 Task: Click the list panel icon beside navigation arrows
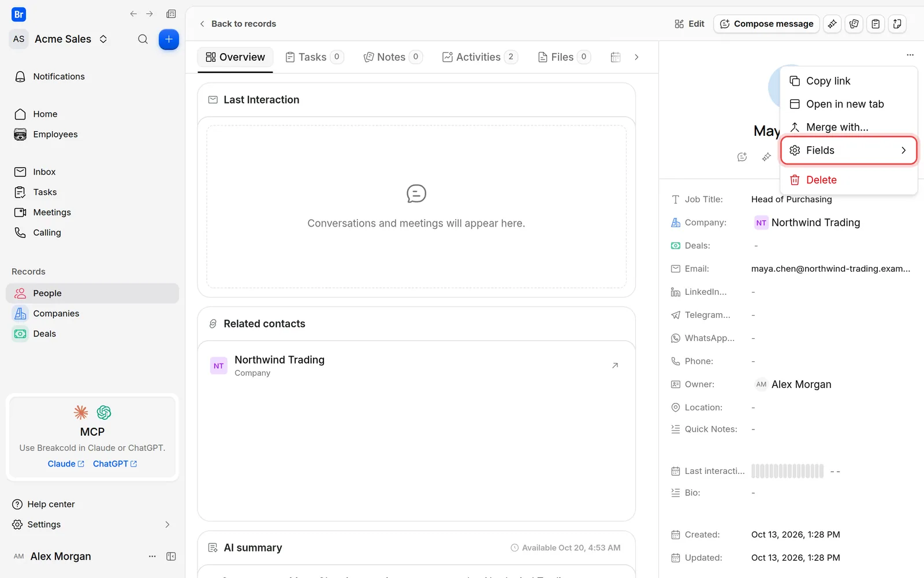click(171, 14)
